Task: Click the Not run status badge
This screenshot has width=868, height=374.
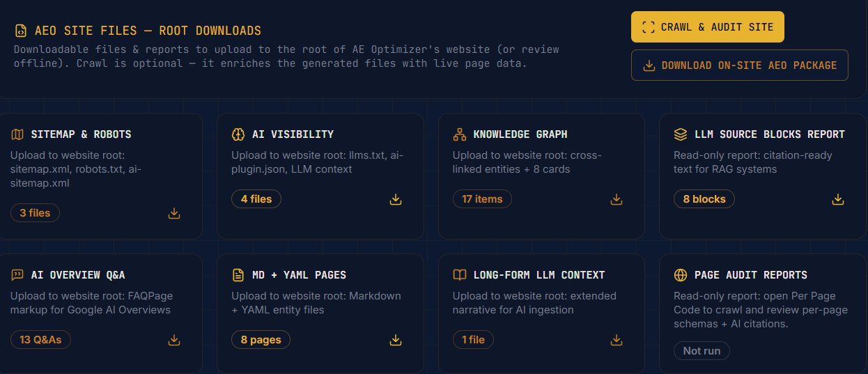Action: click(x=702, y=351)
